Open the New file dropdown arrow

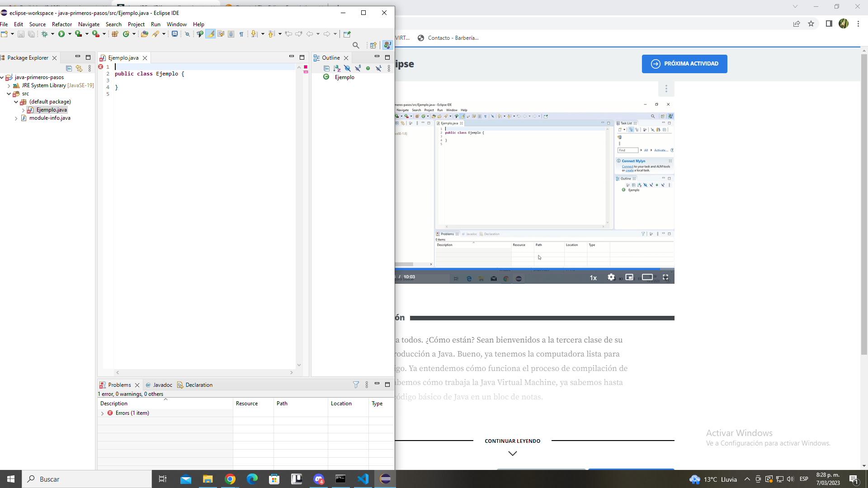12,34
